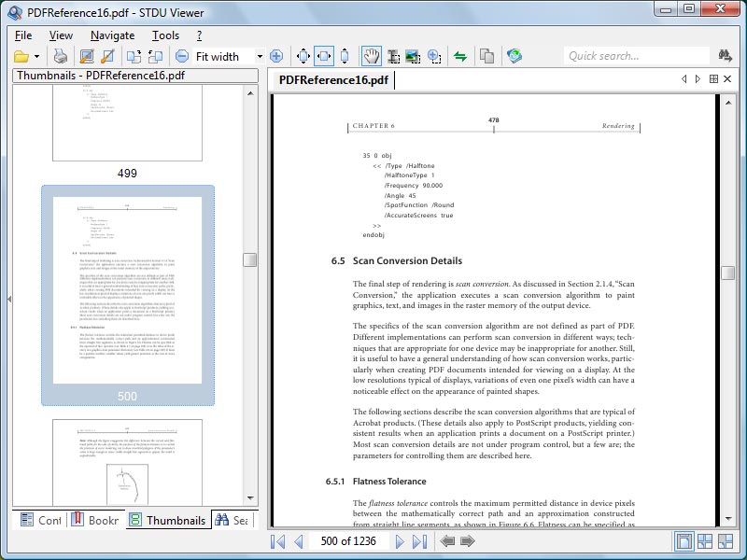The height and width of the screenshot is (560, 747).
Task: Click the Print icon in toolbar
Action: click(61, 56)
